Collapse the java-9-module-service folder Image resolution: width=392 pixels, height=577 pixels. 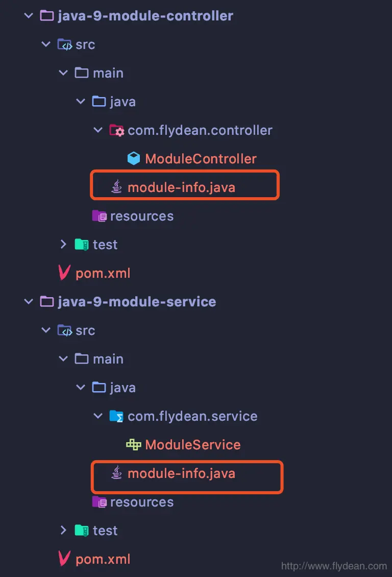click(x=28, y=302)
